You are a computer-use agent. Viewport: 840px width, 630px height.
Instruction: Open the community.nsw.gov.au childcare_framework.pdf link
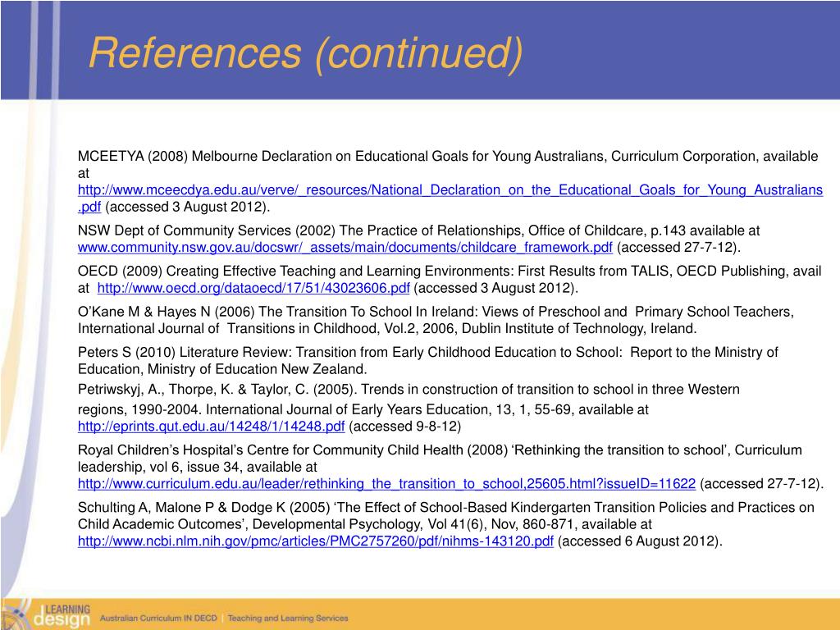345,248
